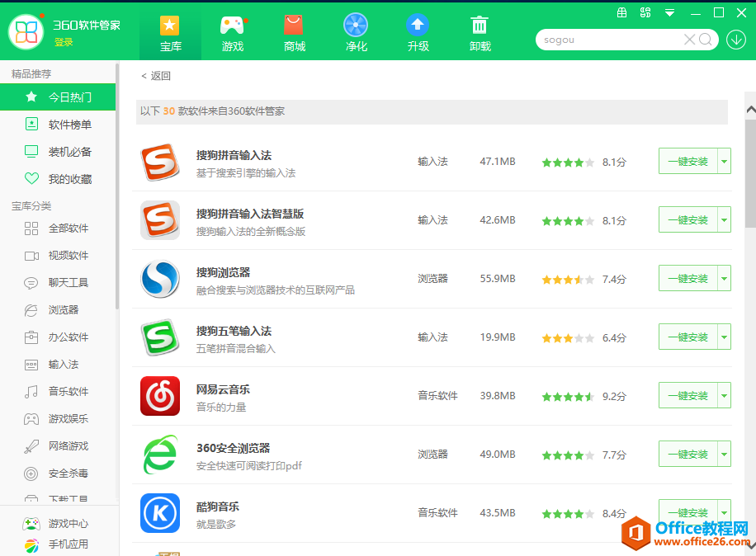Select the 浏览器 sidebar category

point(58,310)
